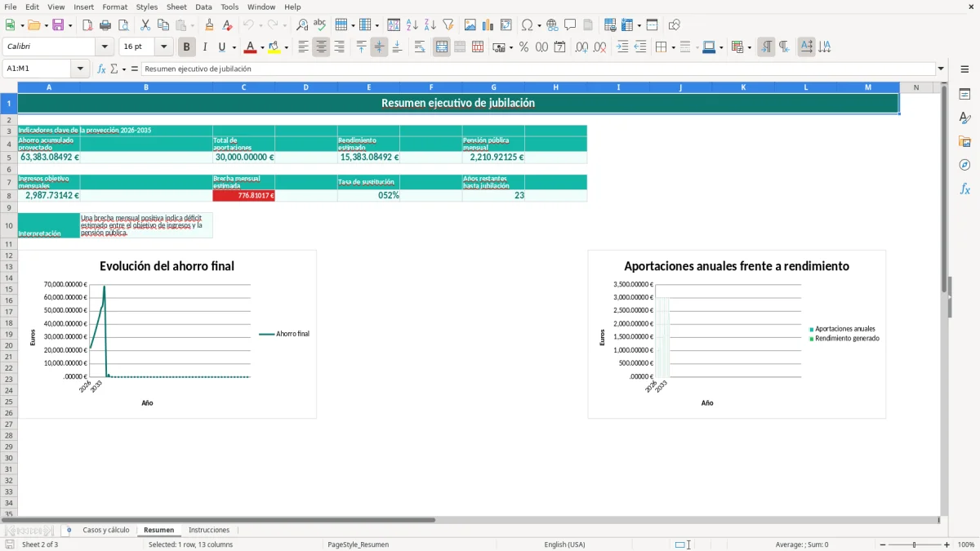This screenshot has height=551, width=980.
Task: Open sidebar Gallery panel icon
Action: [x=964, y=142]
